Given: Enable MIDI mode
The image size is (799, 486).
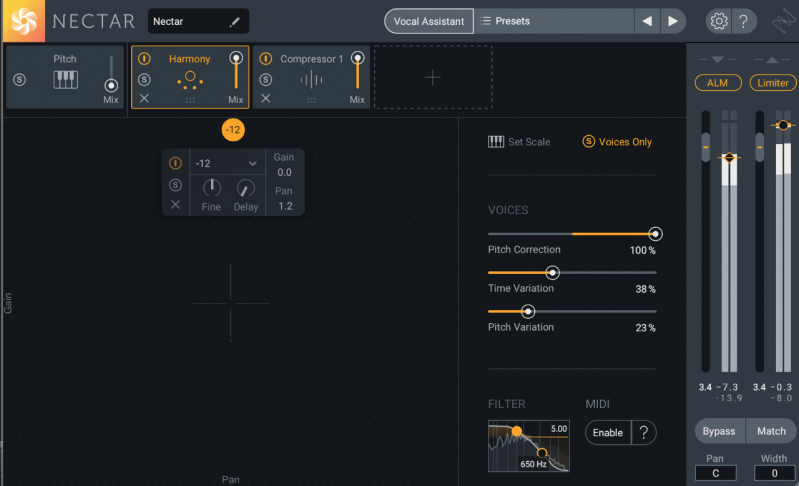Looking at the screenshot, I should [608, 433].
